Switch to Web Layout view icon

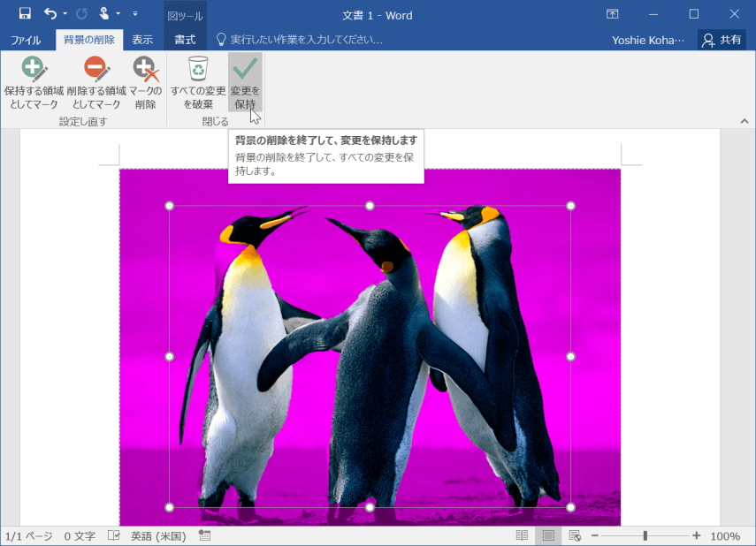tap(575, 535)
